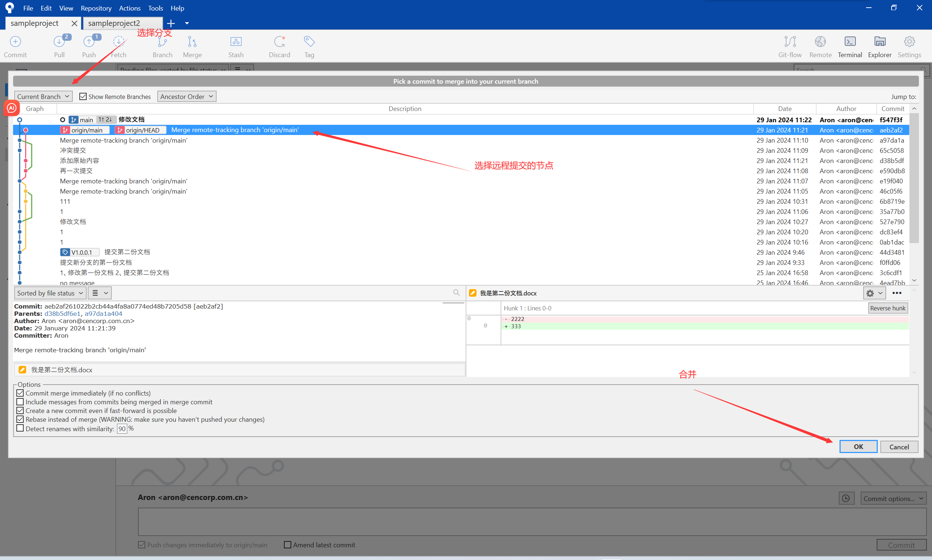The height and width of the screenshot is (560, 932).
Task: Expand the Ancestor Order dropdown
Action: pyautogui.click(x=186, y=96)
